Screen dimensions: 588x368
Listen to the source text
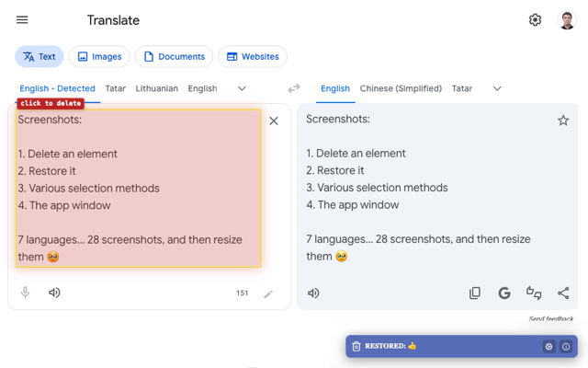point(54,293)
